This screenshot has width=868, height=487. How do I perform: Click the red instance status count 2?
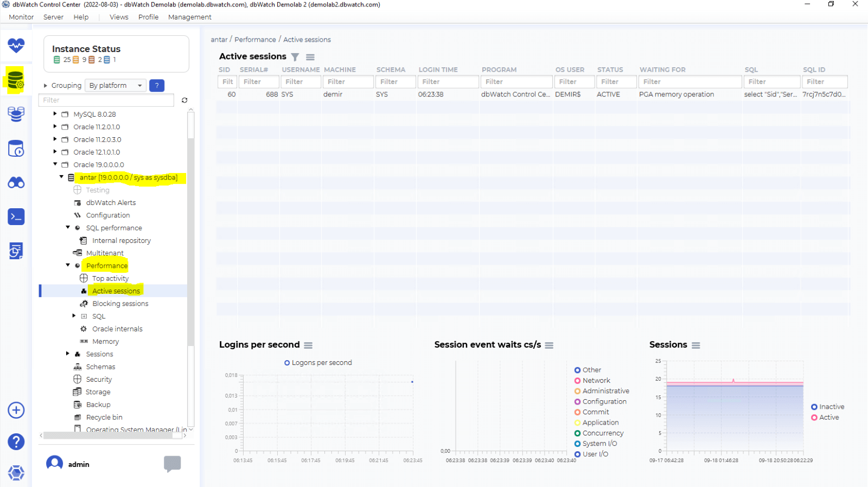click(97, 60)
